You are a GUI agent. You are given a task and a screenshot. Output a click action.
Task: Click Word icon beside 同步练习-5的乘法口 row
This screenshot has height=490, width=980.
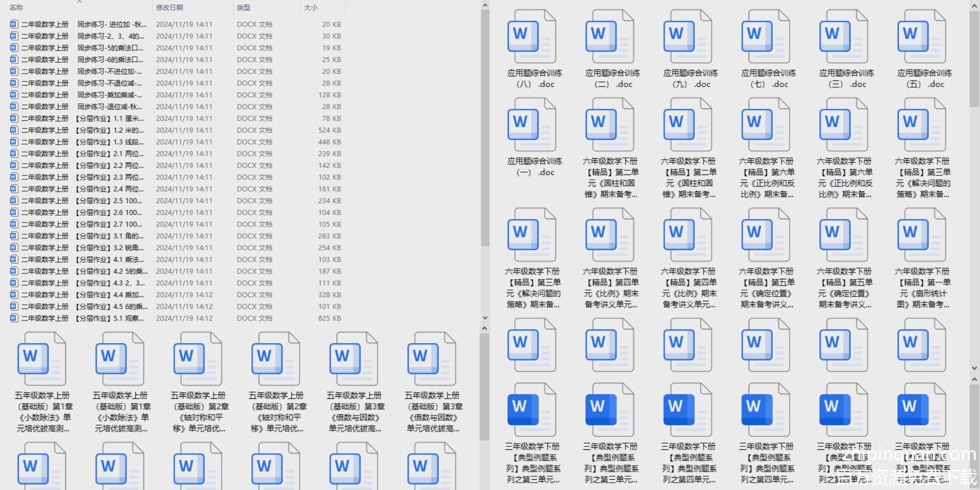point(14,48)
